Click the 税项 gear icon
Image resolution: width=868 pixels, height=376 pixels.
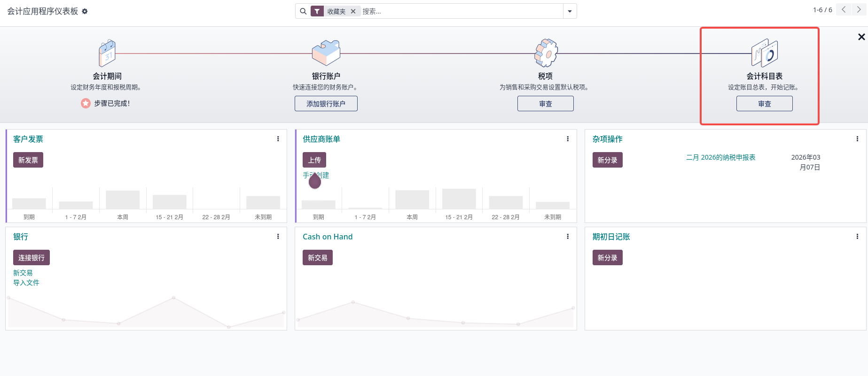tap(546, 53)
